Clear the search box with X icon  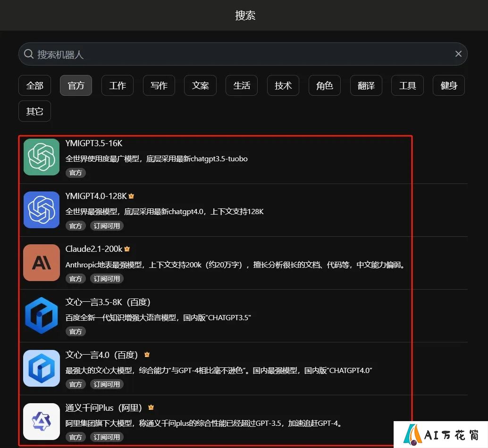458,54
